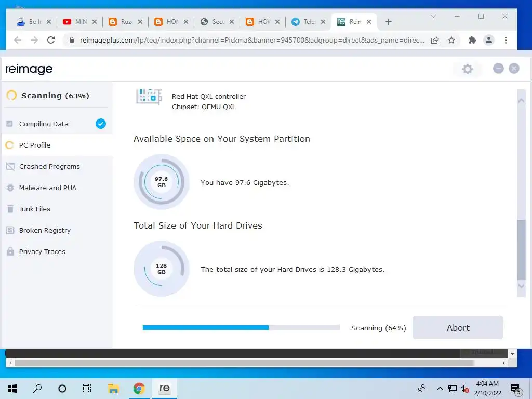Screen dimensions: 532x399
Task: Click the Broken Registry icon
Action: click(10, 230)
